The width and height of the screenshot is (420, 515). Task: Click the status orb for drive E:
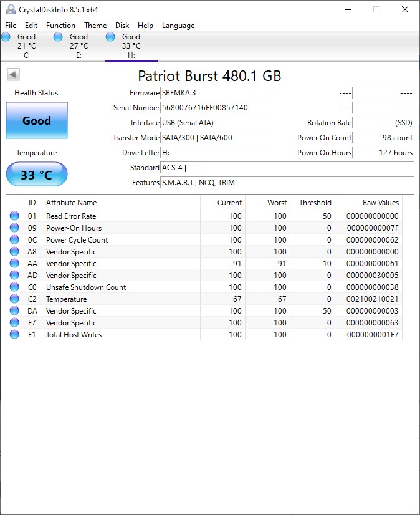point(58,37)
